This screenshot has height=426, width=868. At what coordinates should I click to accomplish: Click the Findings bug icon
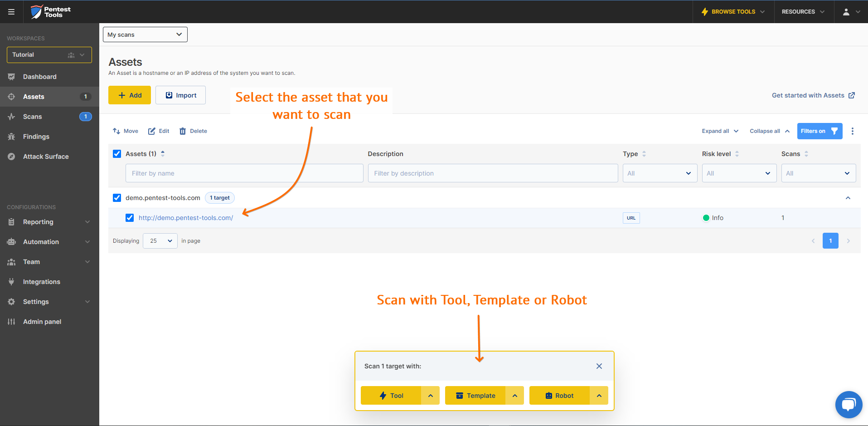point(12,137)
